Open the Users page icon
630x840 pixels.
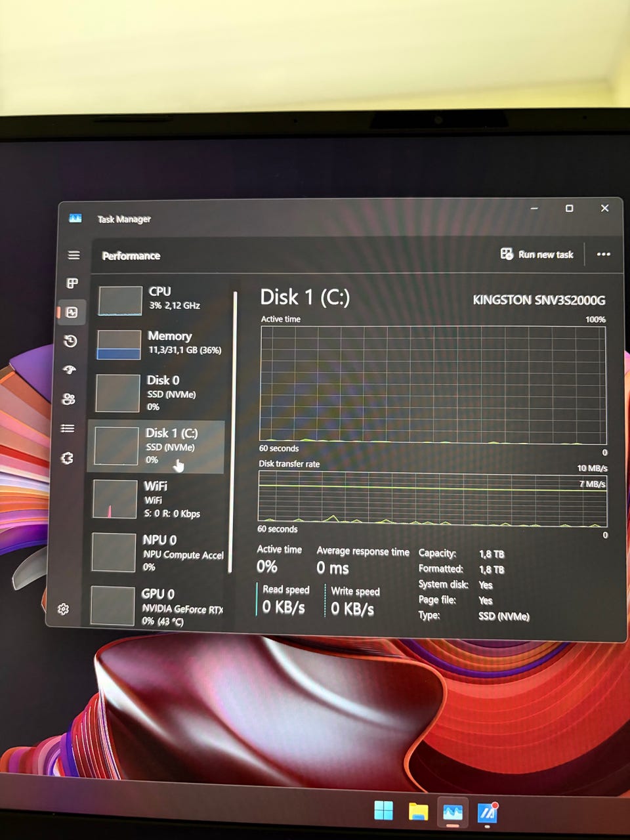coord(68,399)
